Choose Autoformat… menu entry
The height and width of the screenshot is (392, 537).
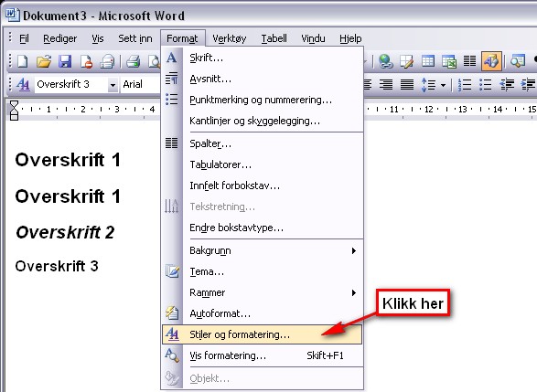coord(262,313)
